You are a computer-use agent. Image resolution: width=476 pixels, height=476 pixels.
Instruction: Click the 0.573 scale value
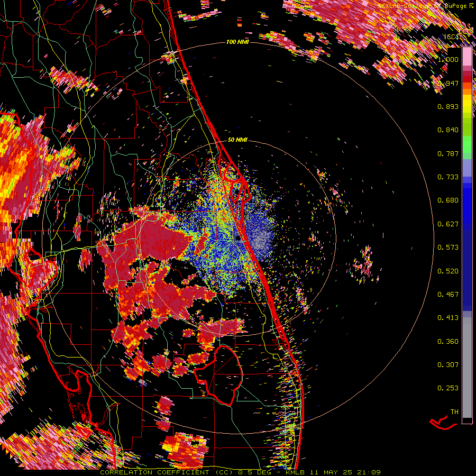448,248
